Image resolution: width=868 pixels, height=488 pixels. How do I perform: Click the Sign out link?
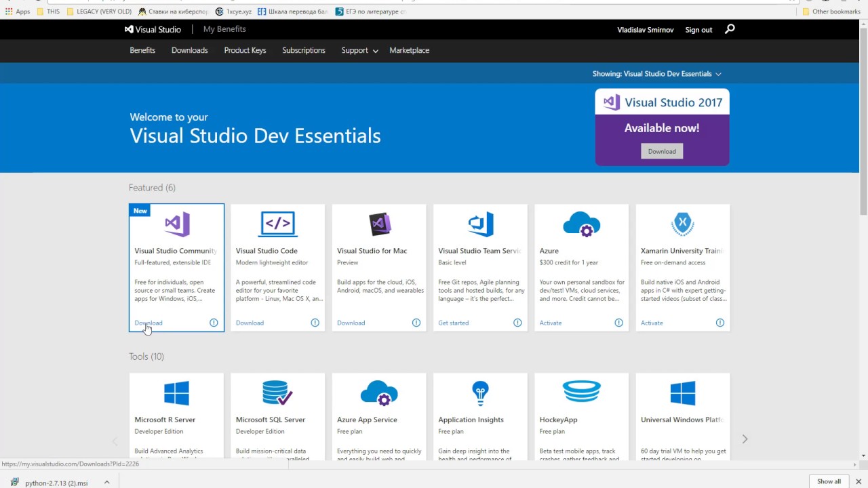698,30
